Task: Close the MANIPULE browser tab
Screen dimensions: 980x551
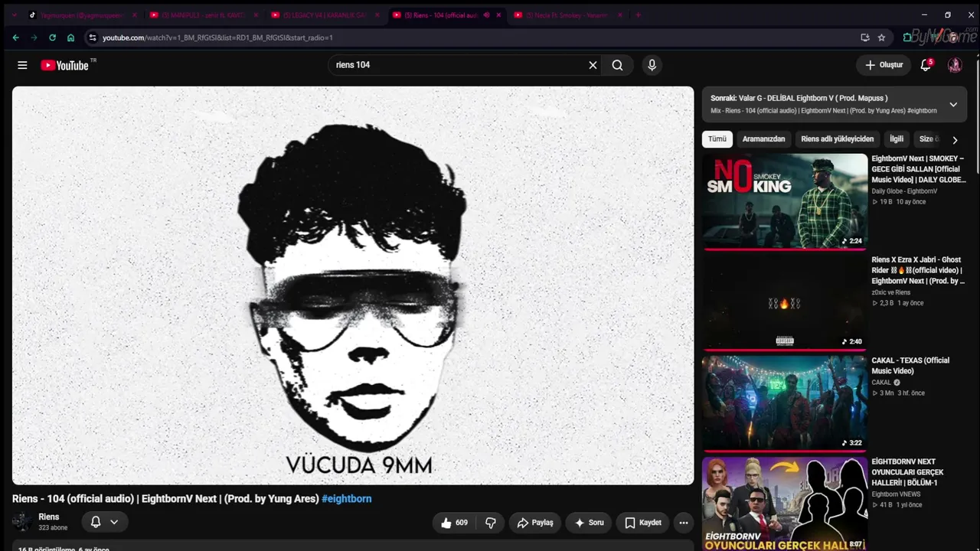Action: click(256, 15)
